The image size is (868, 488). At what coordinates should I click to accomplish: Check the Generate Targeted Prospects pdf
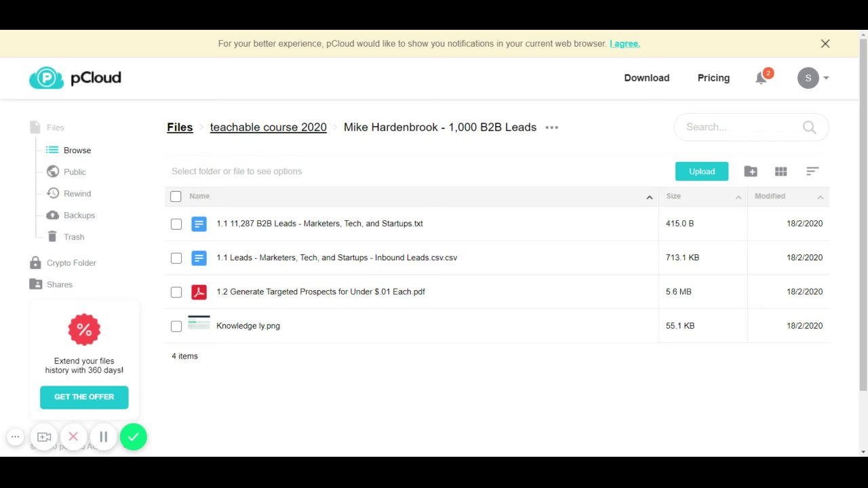(176, 292)
